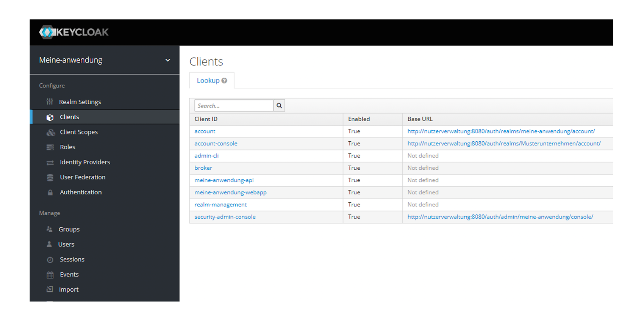Screen dimensions: 644x322
Task: Click the Client Scopes icon
Action: [x=51, y=132]
